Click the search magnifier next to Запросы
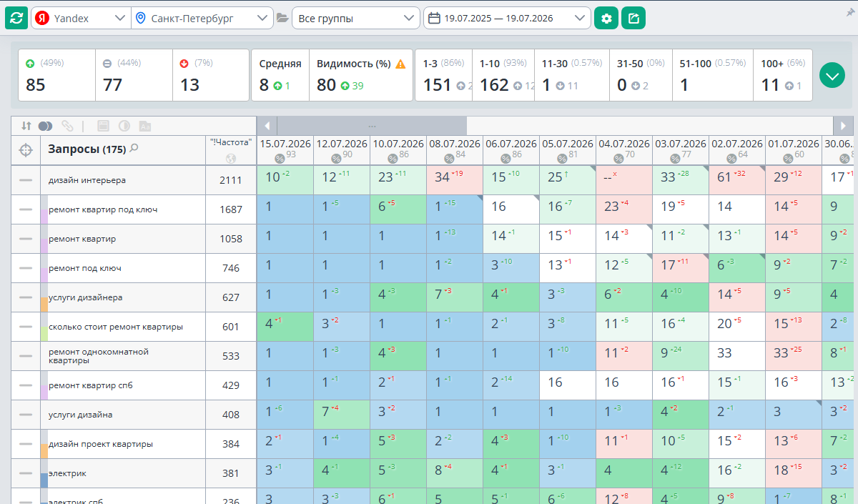Viewport: 858px width, 504px height. [134, 149]
